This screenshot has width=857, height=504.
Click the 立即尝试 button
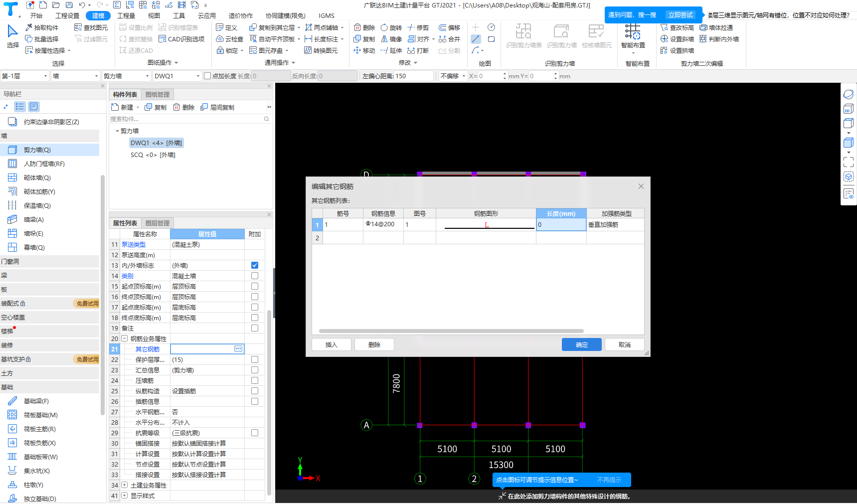pos(681,15)
